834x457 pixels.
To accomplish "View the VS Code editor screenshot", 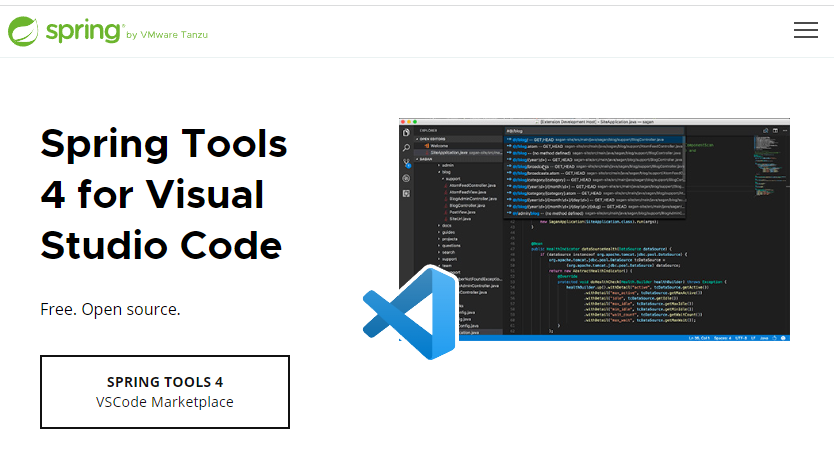I will click(x=594, y=229).
